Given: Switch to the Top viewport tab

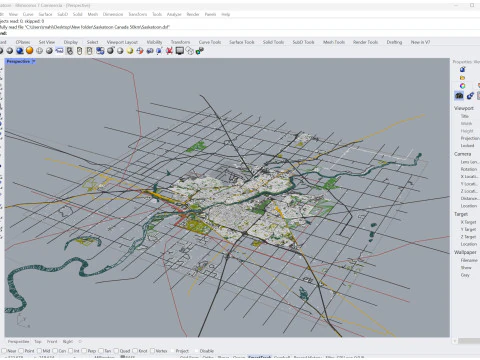Looking at the screenshot, I should coord(38,342).
